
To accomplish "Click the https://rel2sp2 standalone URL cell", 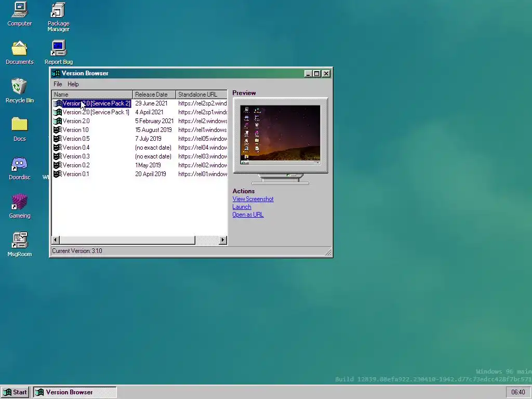I will pos(203,103).
